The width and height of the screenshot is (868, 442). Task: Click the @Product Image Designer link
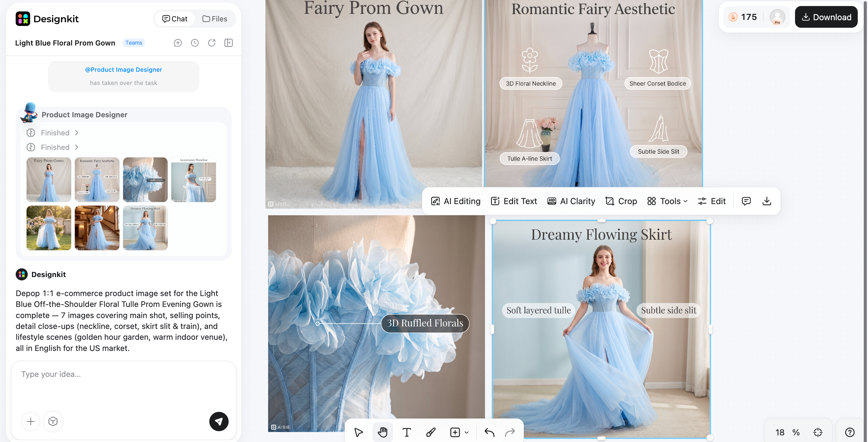coord(123,69)
